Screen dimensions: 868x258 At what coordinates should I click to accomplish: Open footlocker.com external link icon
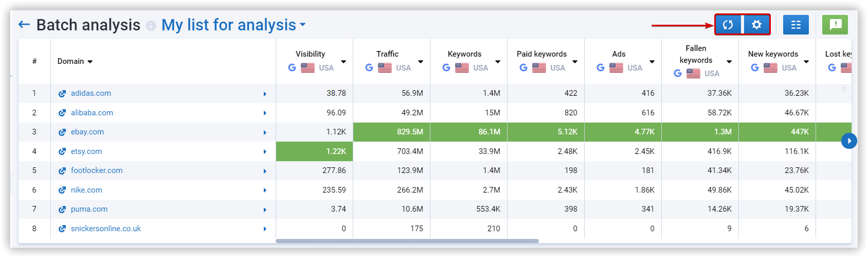tap(62, 171)
